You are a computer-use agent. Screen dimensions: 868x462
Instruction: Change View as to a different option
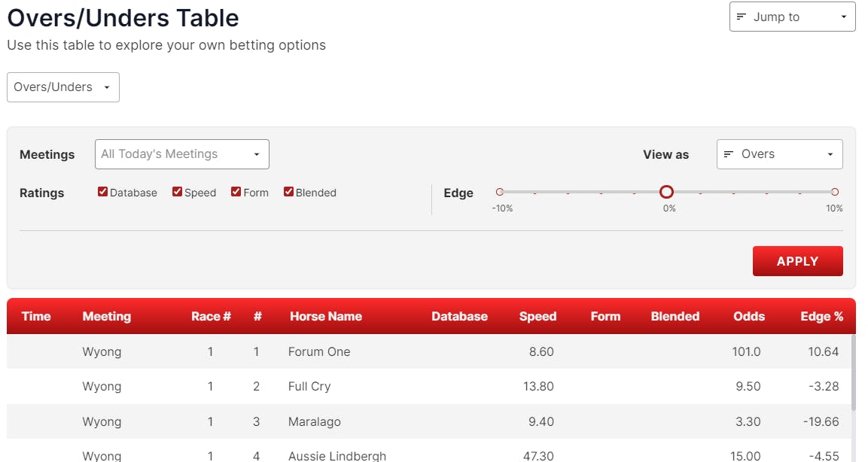click(x=779, y=153)
